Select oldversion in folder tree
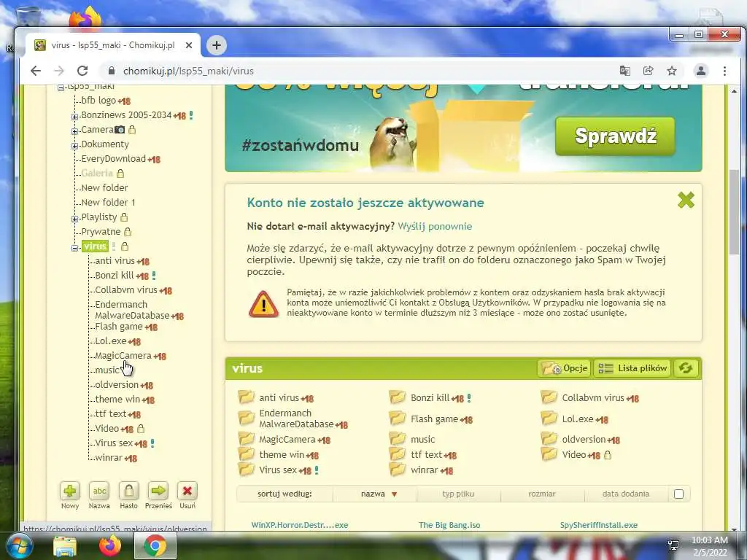 pos(117,385)
